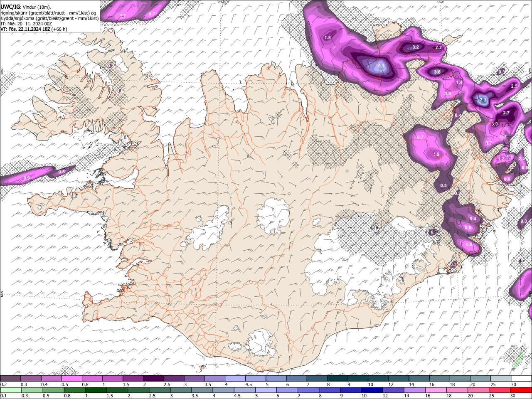532x399 pixels.
Task: Select the violet 12 swatch in bottom legend row
Action: tap(393, 390)
